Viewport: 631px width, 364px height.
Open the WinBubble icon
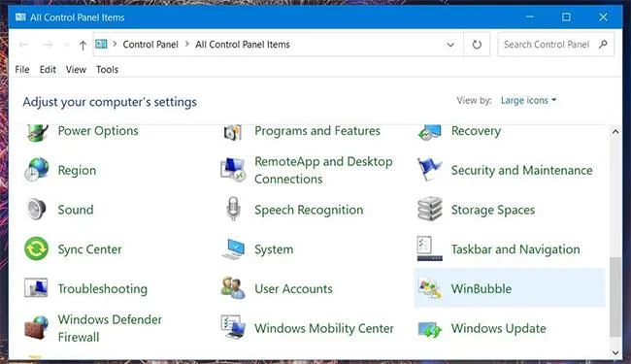(429, 288)
